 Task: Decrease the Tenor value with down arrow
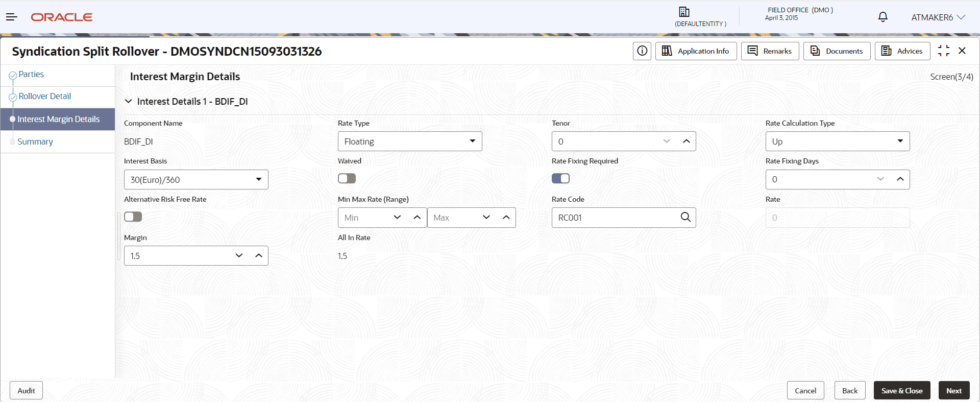(667, 141)
